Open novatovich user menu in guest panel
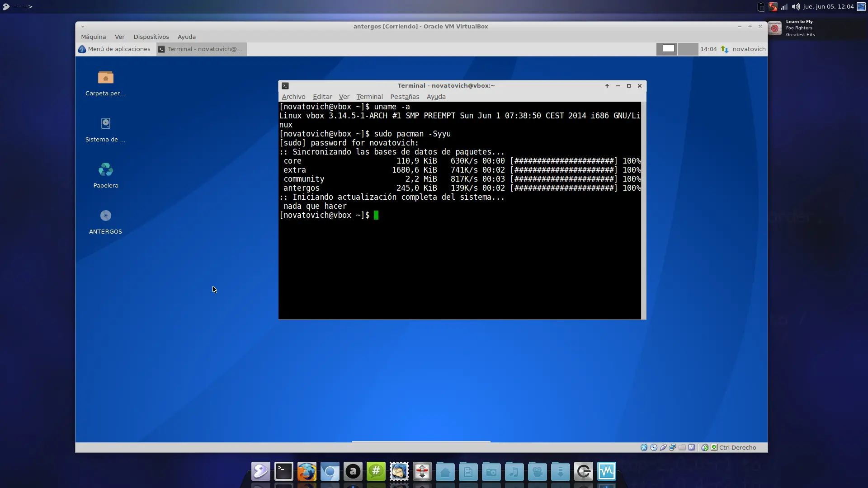Image resolution: width=868 pixels, height=488 pixels. 749,49
